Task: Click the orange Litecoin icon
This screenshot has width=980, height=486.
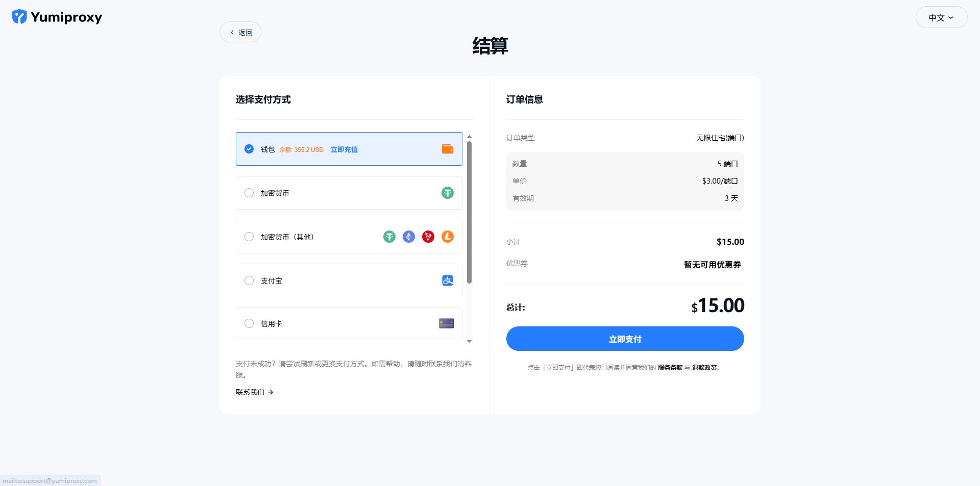Action: tap(448, 237)
